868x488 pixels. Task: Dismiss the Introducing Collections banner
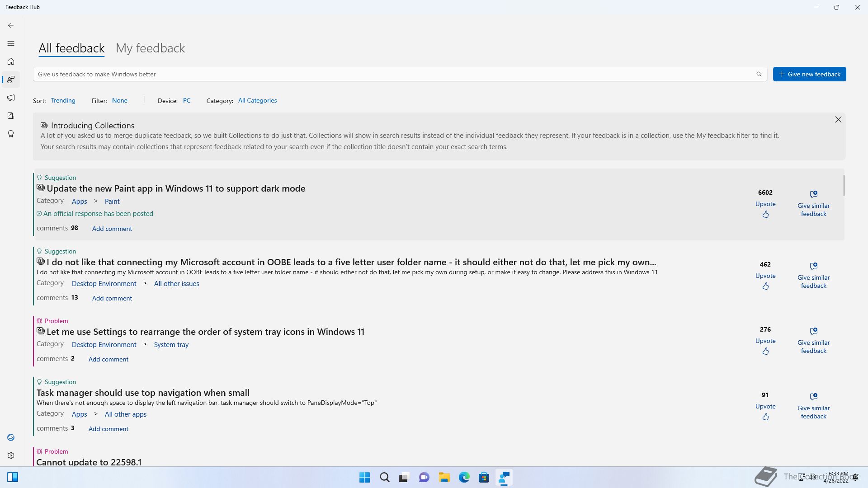pyautogui.click(x=838, y=119)
